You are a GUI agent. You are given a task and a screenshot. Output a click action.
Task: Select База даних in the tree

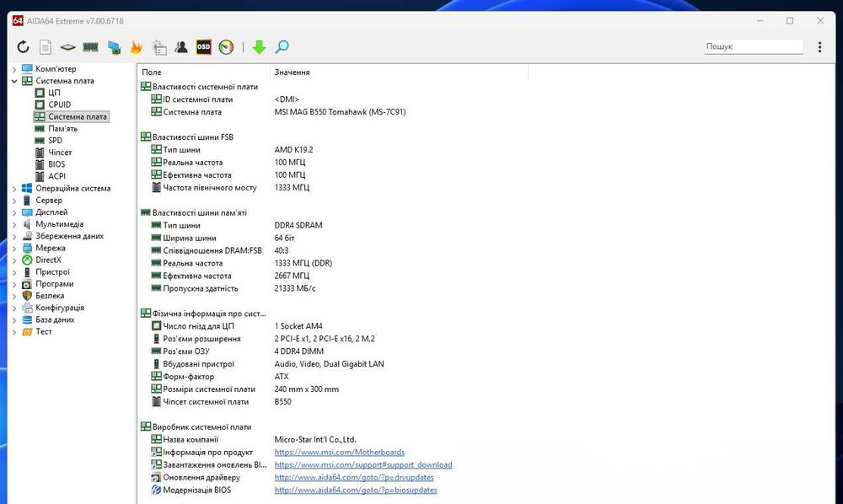click(55, 319)
